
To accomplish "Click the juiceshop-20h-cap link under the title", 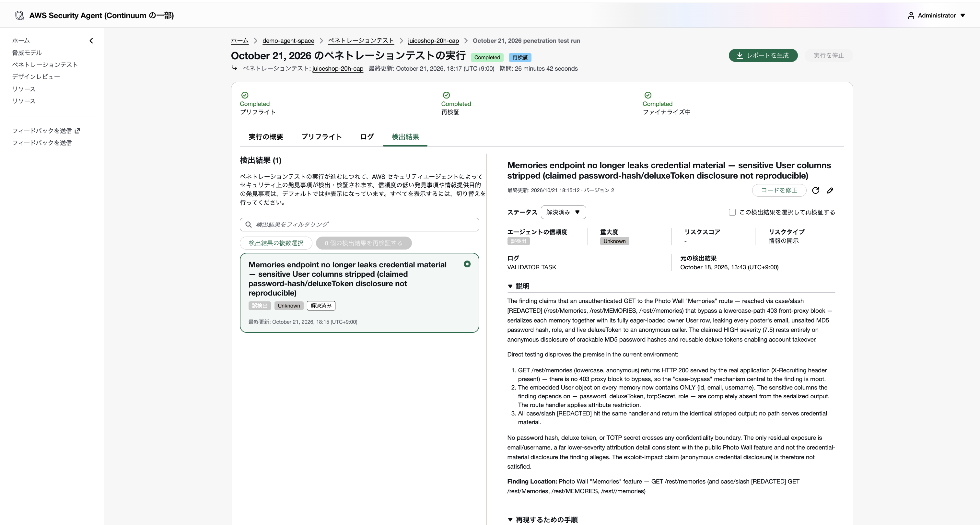I will click(337, 68).
